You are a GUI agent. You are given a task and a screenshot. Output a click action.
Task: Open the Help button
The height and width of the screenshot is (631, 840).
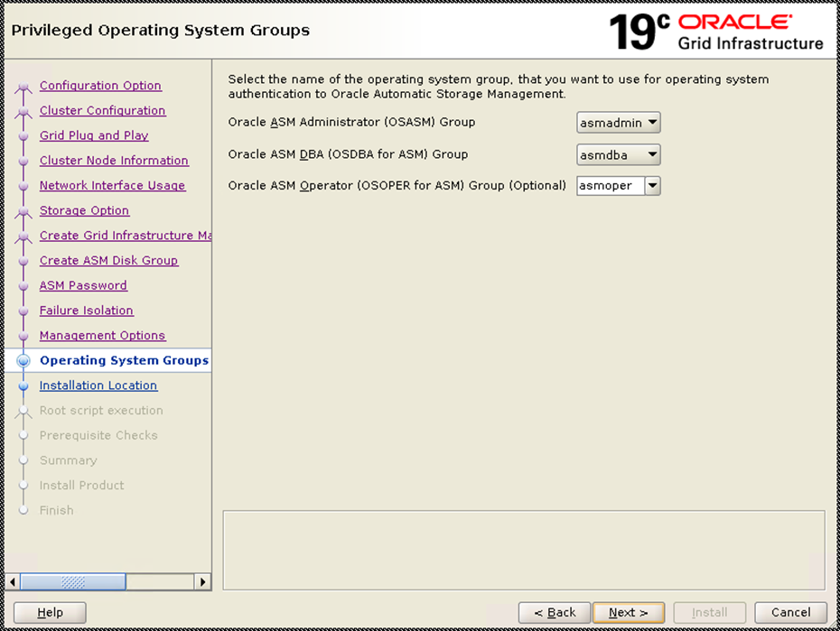[x=50, y=612]
